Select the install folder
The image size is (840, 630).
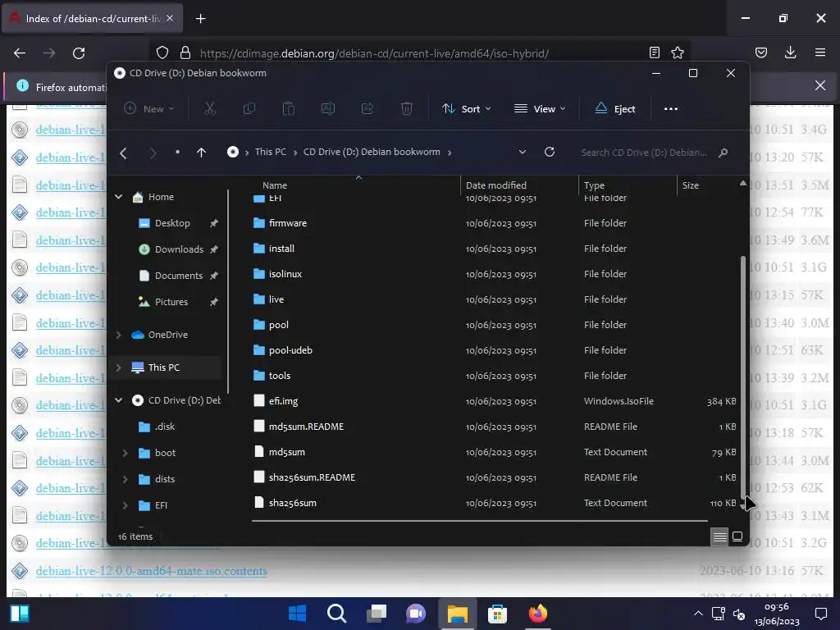(x=282, y=249)
